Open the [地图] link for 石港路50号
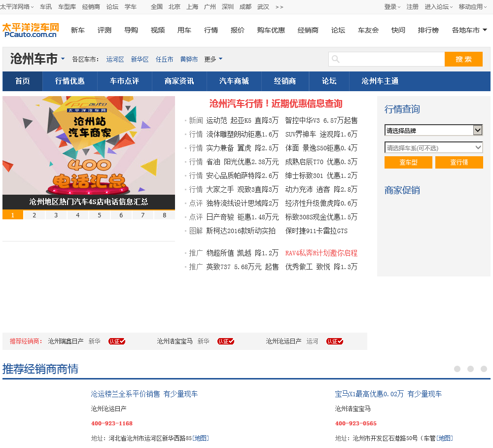 coord(445,438)
